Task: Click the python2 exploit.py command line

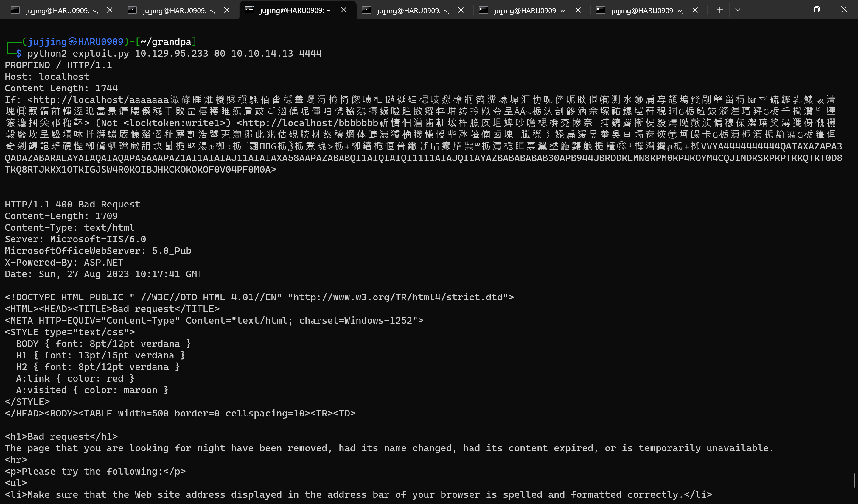Action: 174,53
